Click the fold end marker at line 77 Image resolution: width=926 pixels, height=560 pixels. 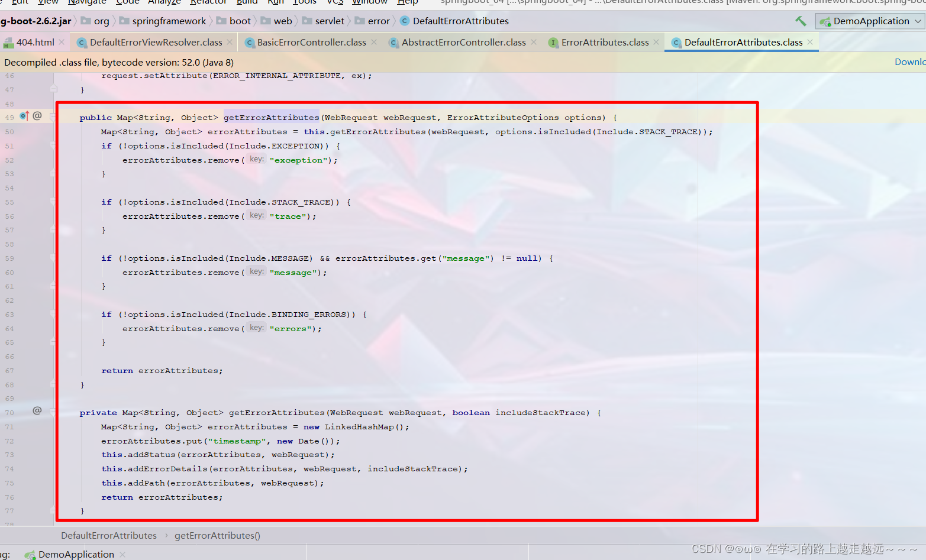click(x=54, y=511)
